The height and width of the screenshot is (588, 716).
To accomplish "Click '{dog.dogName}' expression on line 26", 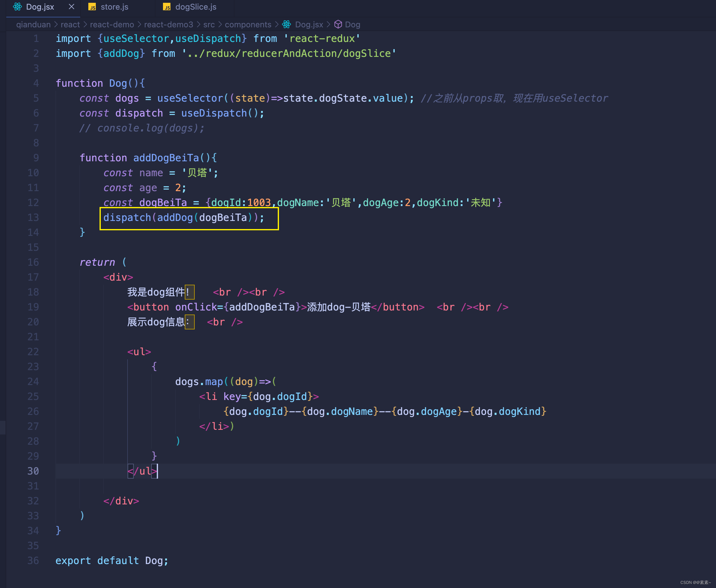I will pos(340,411).
